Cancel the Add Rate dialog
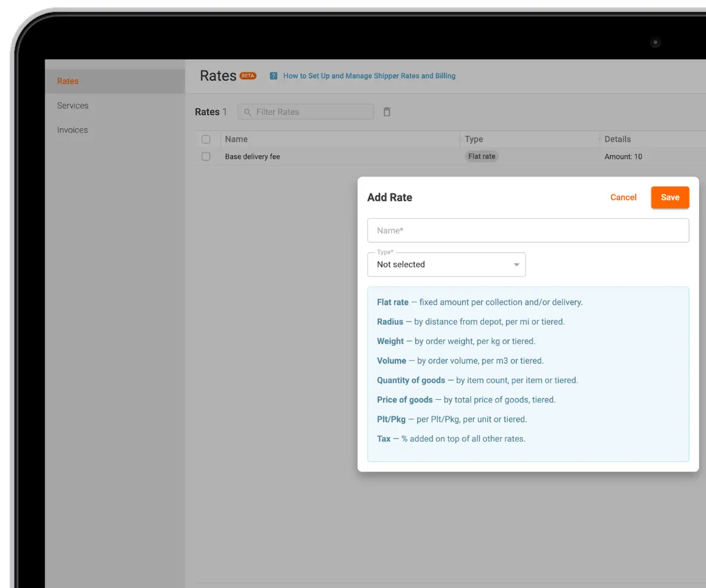This screenshot has height=588, width=706. click(624, 198)
